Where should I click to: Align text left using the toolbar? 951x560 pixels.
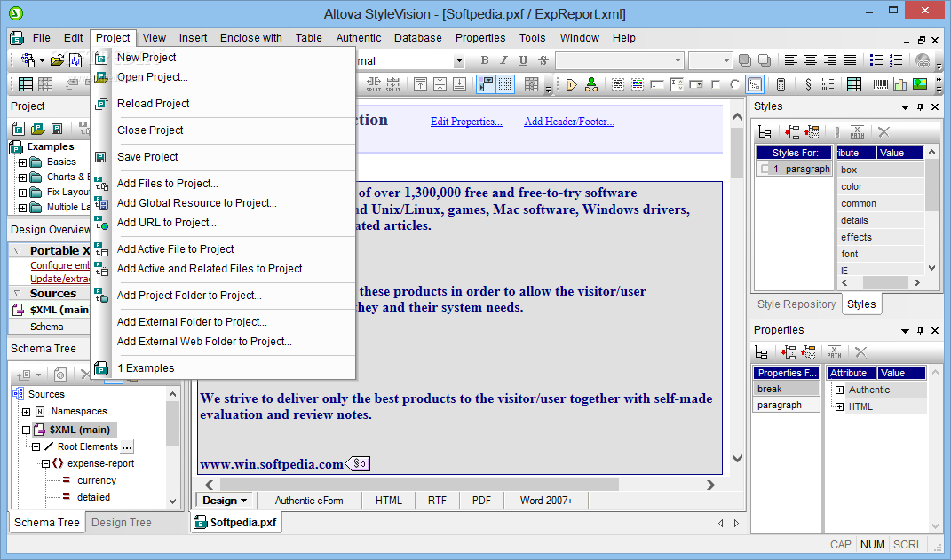coord(790,60)
